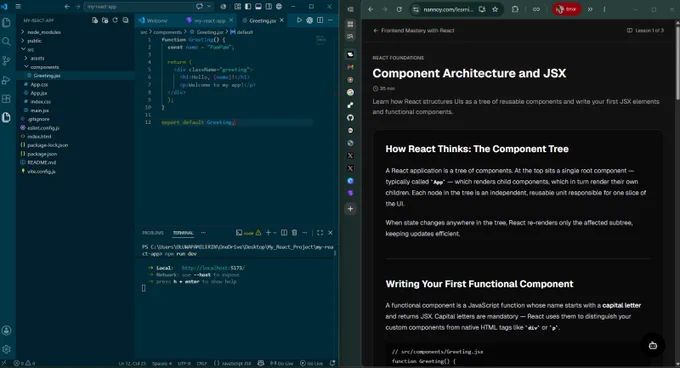The width and height of the screenshot is (680, 368).
Task: Open the GitHub shortcut in browser sidebar
Action: (350, 117)
